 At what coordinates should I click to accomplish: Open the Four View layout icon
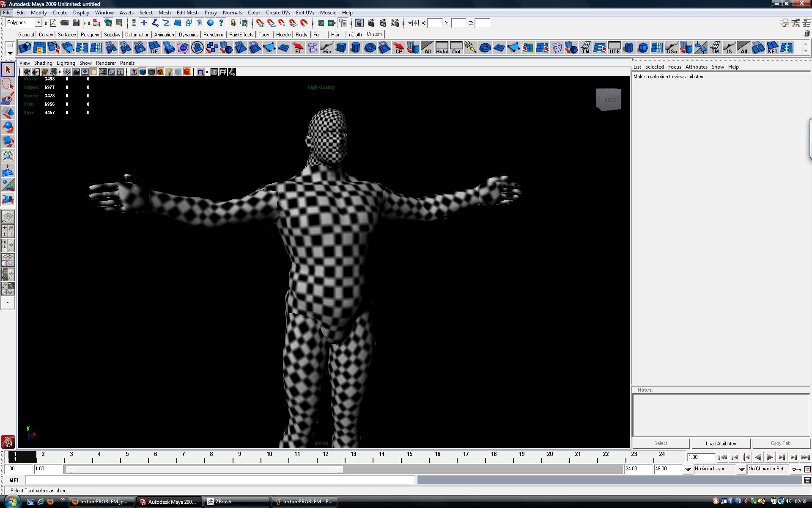tap(8, 231)
